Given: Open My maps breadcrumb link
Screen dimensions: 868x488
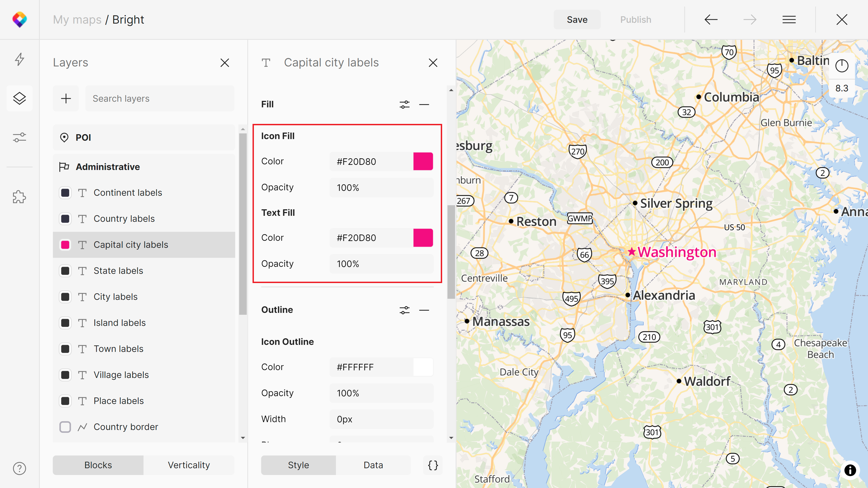Looking at the screenshot, I should (77, 20).
